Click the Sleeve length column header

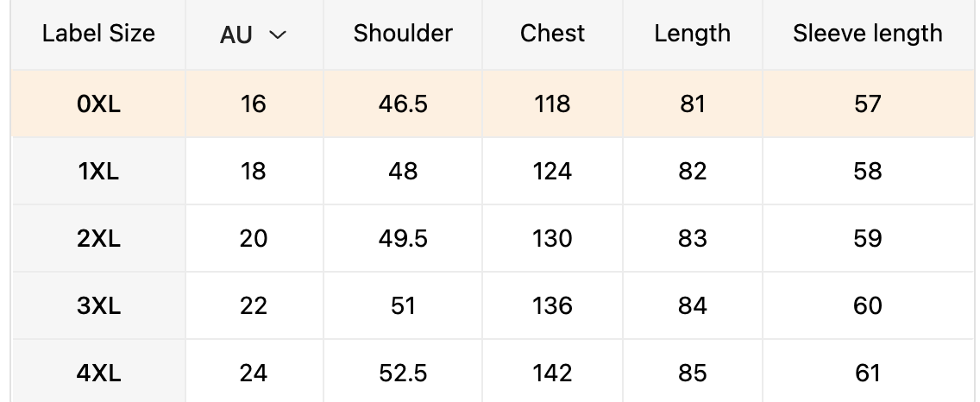pyautogui.click(x=867, y=34)
